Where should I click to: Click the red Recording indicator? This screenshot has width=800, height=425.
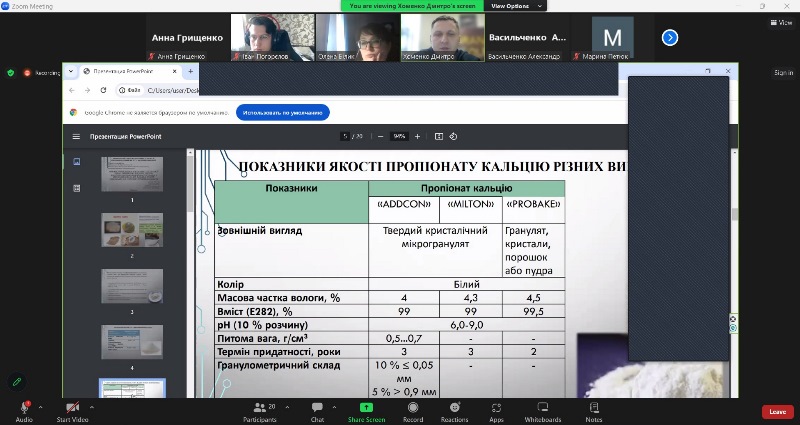click(42, 73)
